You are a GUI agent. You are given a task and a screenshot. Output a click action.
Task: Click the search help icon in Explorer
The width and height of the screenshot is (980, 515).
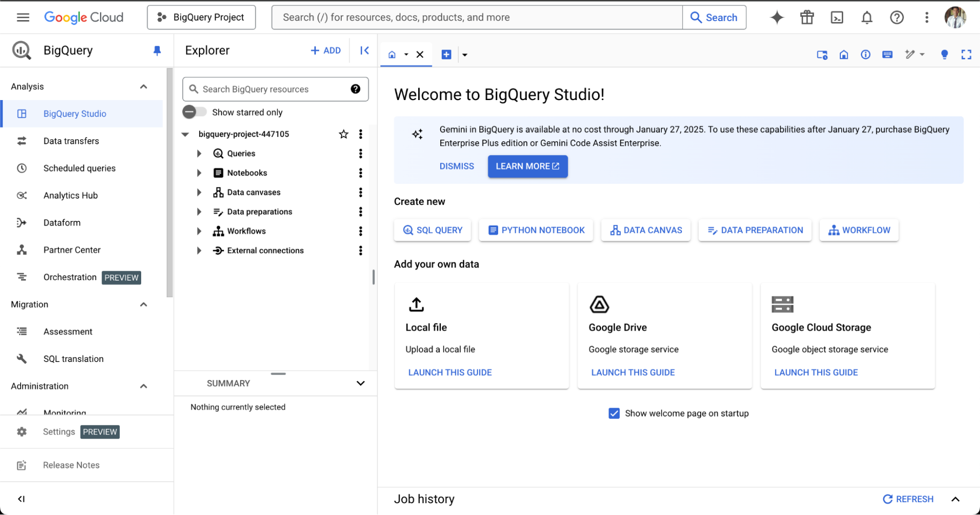355,89
